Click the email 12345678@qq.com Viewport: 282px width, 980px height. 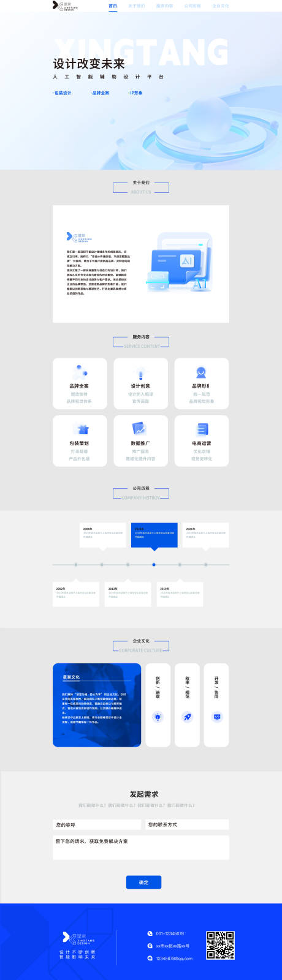coord(174,959)
